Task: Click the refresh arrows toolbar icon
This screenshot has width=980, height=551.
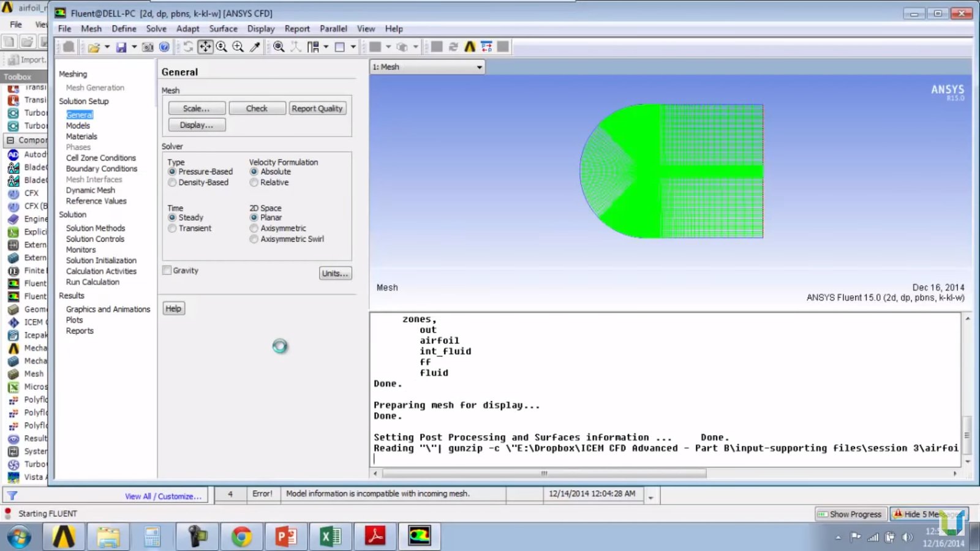Action: 453,47
